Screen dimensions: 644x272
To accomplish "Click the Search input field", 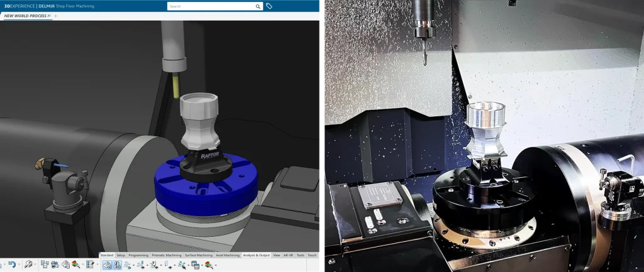I will [211, 6].
